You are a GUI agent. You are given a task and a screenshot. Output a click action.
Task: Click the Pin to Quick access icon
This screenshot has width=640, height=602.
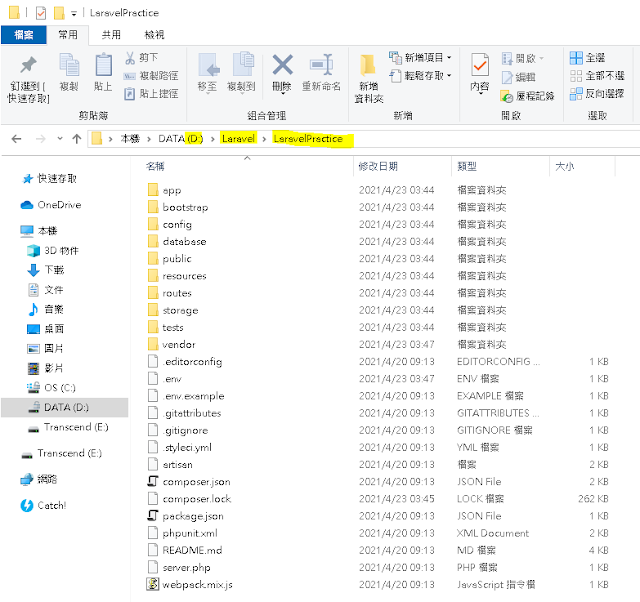click(x=28, y=65)
